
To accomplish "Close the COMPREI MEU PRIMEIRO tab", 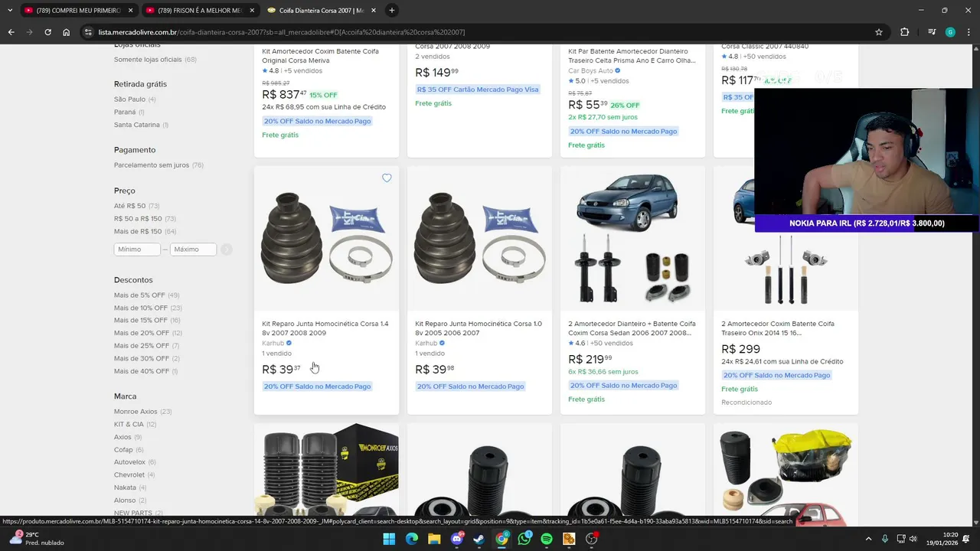I will click(131, 11).
